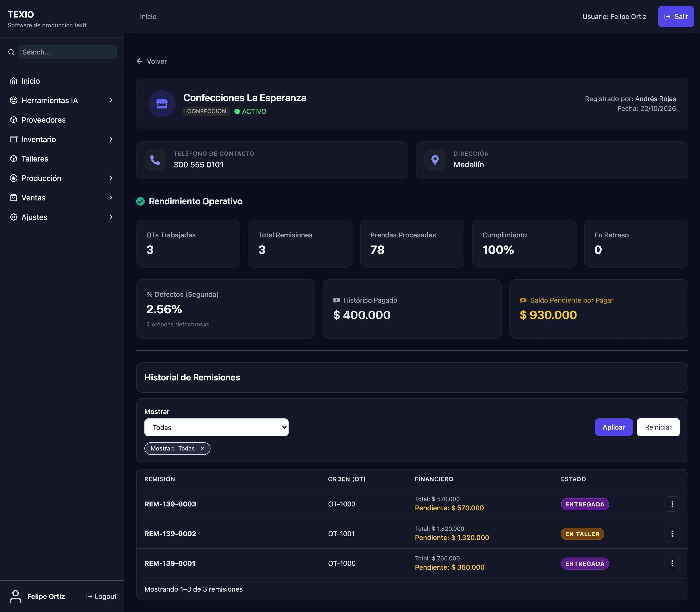Click the Aplicar filter button
The width and height of the screenshot is (700, 612).
(x=614, y=427)
